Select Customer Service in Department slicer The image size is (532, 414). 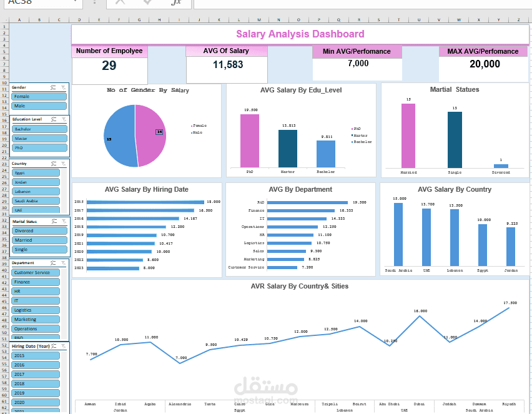point(36,272)
